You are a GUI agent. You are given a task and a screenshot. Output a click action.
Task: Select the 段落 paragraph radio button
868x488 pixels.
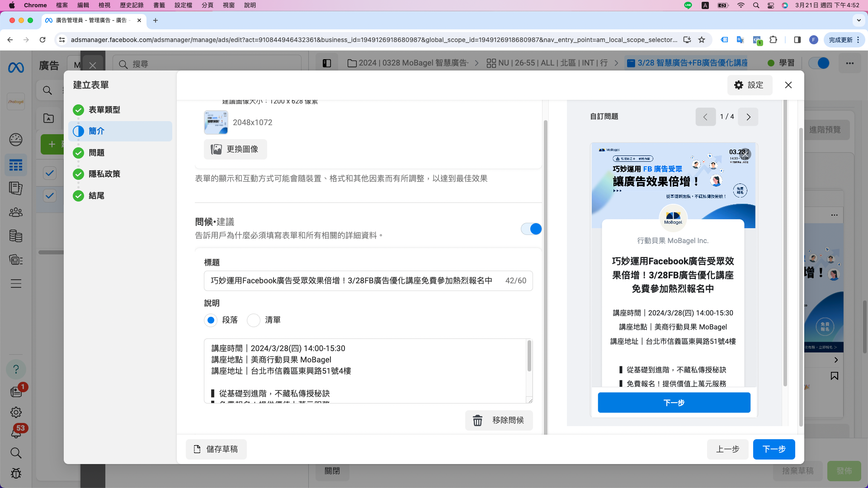pyautogui.click(x=211, y=320)
